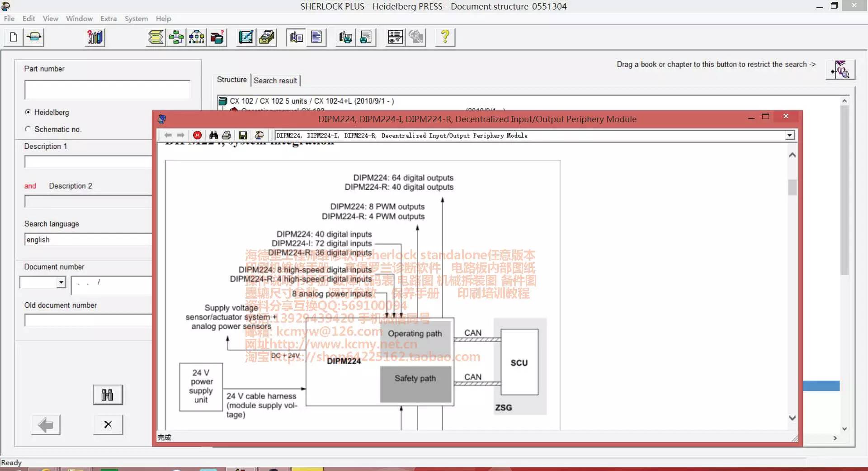The height and width of the screenshot is (471, 868).
Task: Click the Sherlock figure icon in viewer toolbar
Action: pyautogui.click(x=259, y=135)
